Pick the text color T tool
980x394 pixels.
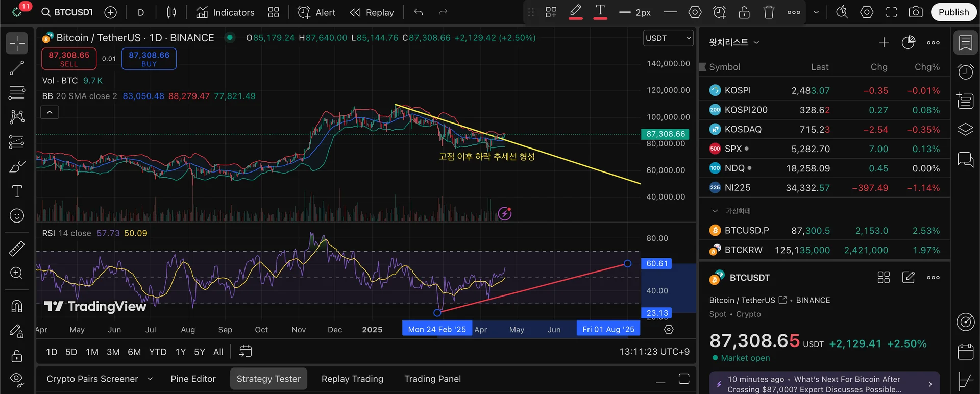600,11
